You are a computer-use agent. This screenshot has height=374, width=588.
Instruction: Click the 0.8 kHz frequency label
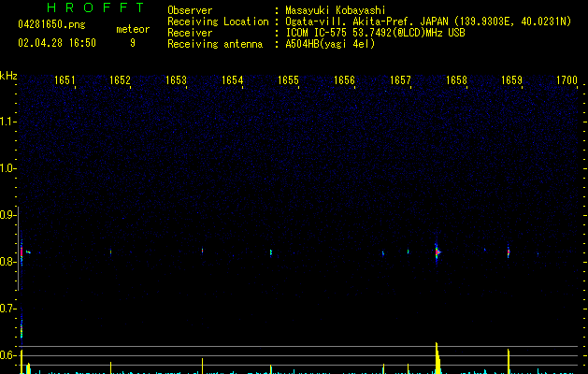tap(7, 262)
